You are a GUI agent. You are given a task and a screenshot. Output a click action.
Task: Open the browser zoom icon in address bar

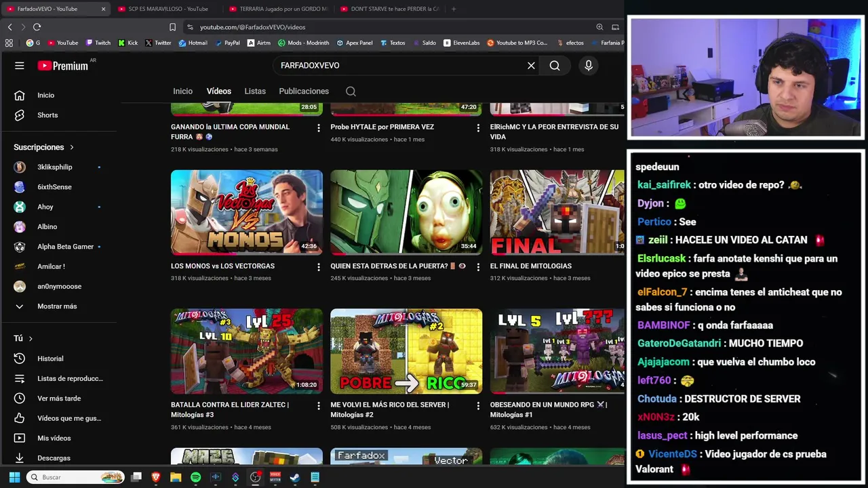[599, 27]
